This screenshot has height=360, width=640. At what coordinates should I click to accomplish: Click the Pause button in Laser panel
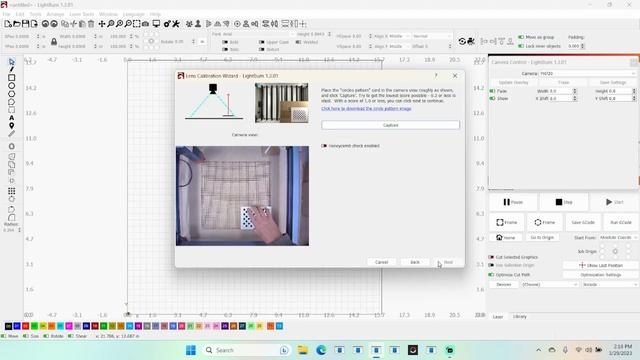pos(513,202)
